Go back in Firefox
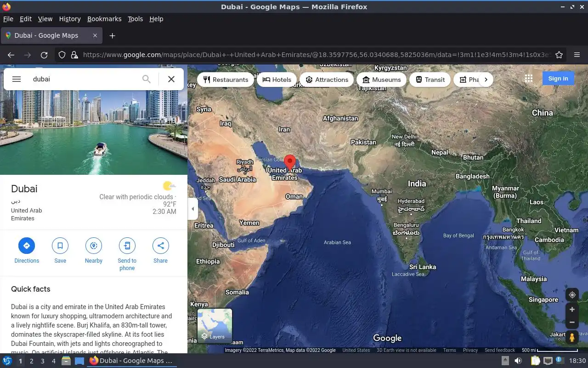 point(11,55)
